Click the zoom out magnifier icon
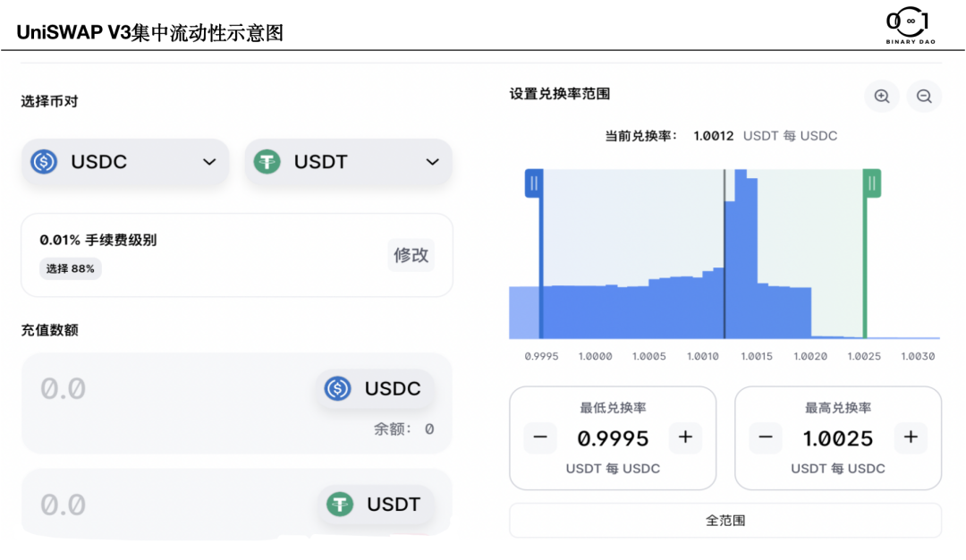 924,96
